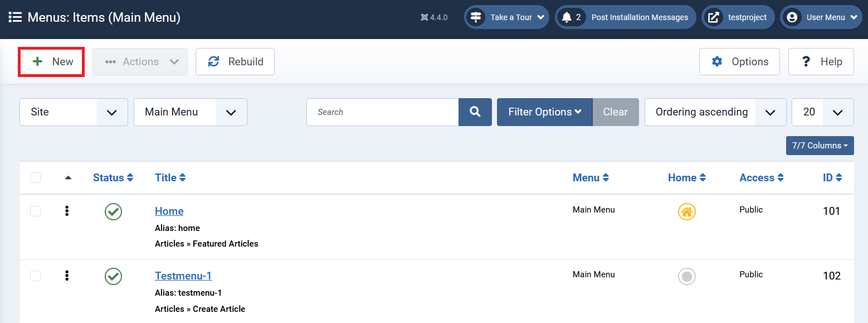This screenshot has height=323, width=868.
Task: Set Testmenu-1 as home via the grey circle
Action: pos(687,276)
